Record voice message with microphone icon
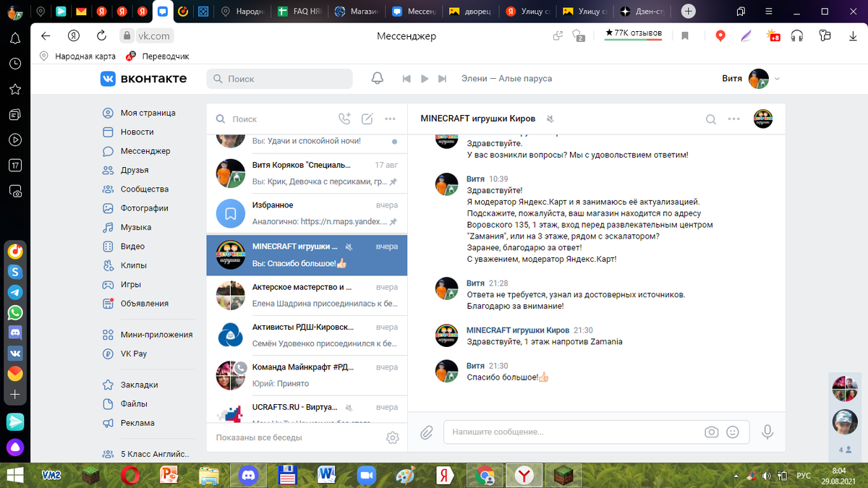The width and height of the screenshot is (868, 488). [x=767, y=432]
